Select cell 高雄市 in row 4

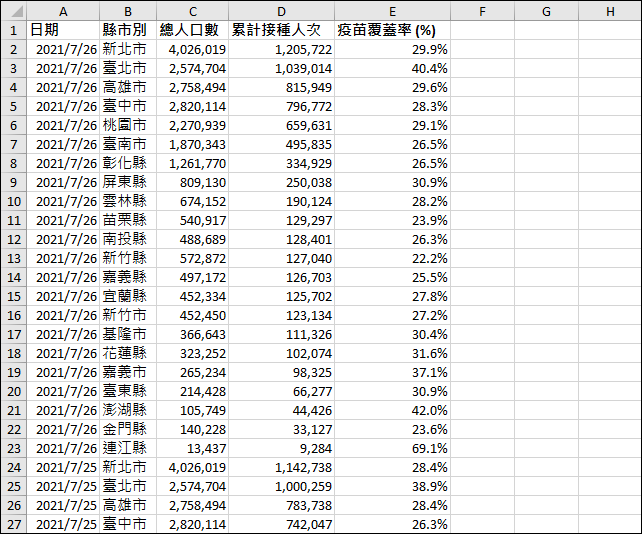coord(128,87)
